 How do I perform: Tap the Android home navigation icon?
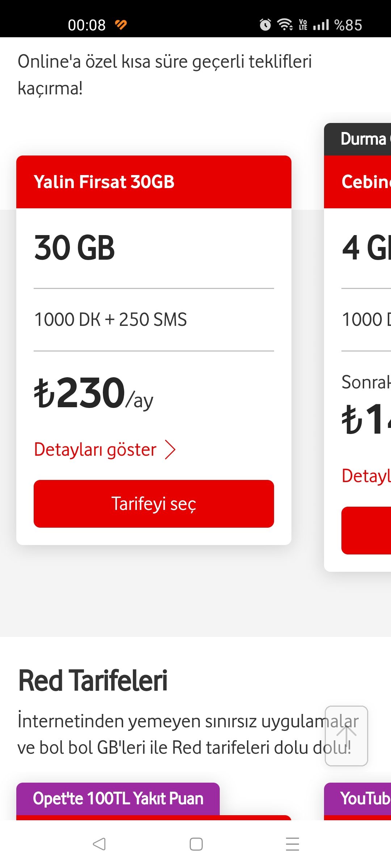[196, 844]
